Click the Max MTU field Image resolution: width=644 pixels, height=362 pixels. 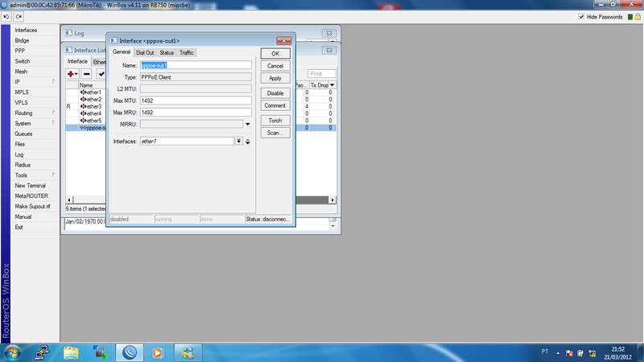pyautogui.click(x=196, y=101)
